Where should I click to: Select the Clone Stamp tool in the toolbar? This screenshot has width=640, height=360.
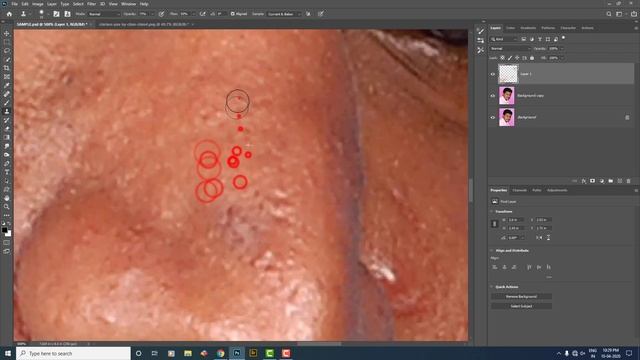tap(7, 111)
